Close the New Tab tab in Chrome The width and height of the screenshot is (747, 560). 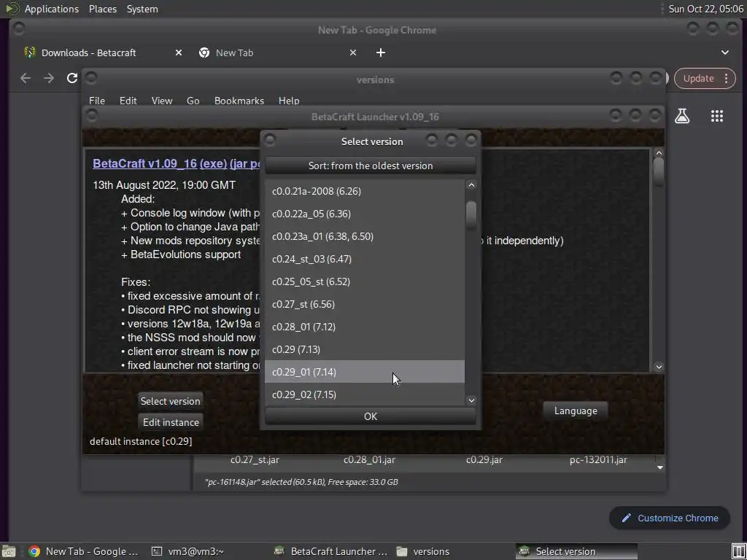click(x=352, y=52)
